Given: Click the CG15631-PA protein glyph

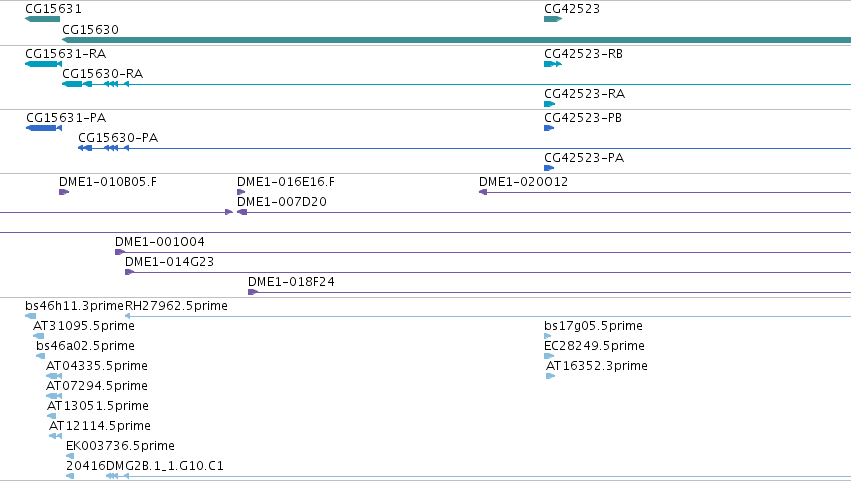Looking at the screenshot, I should click(44, 128).
